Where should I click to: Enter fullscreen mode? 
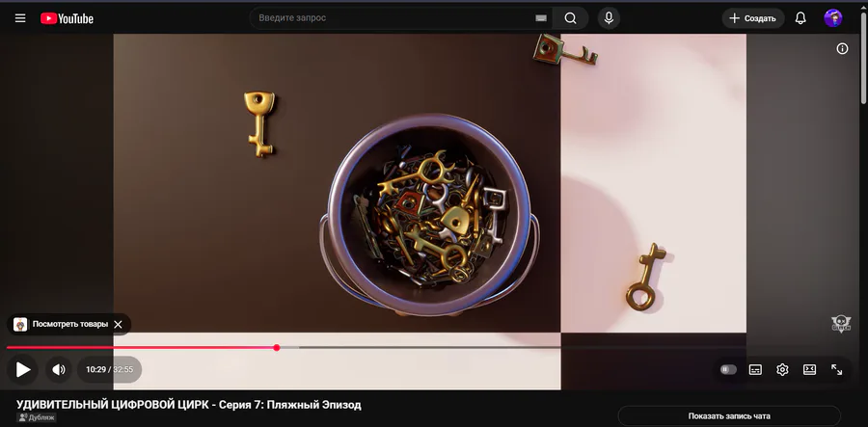coord(836,369)
